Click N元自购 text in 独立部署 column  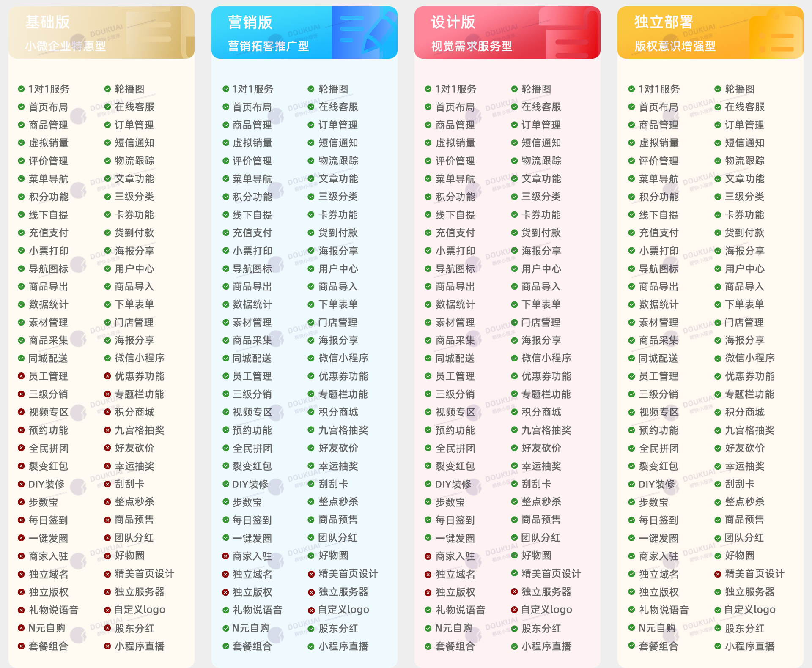(x=657, y=628)
